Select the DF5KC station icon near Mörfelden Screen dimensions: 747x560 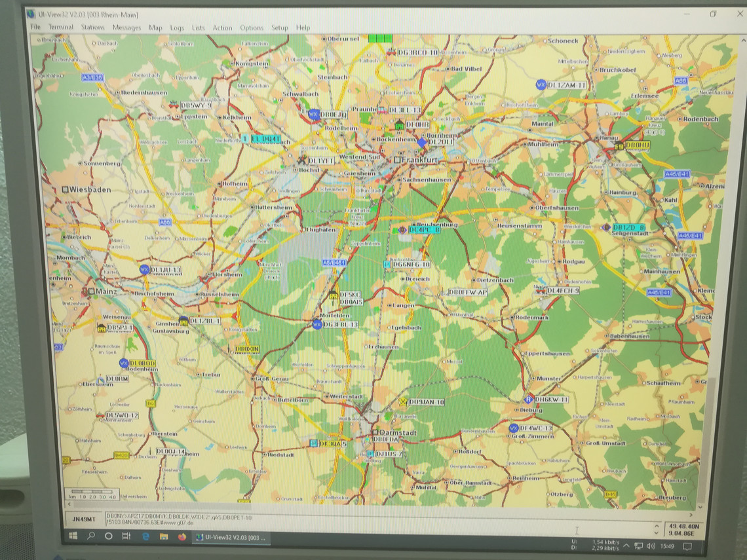(333, 295)
